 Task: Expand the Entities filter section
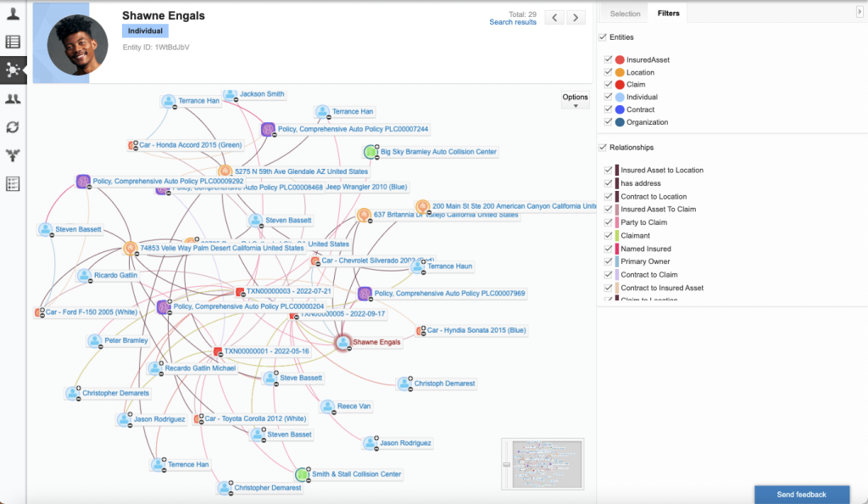click(604, 37)
